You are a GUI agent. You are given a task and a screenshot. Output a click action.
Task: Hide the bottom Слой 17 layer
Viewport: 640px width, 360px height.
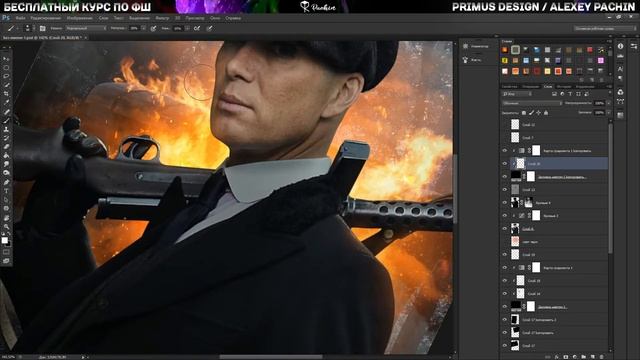[x=505, y=346]
